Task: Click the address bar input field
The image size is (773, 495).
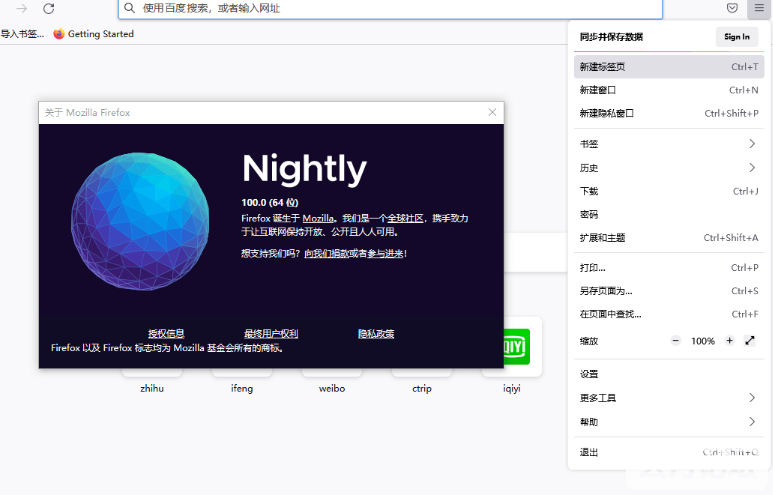Action: pyautogui.click(x=390, y=8)
